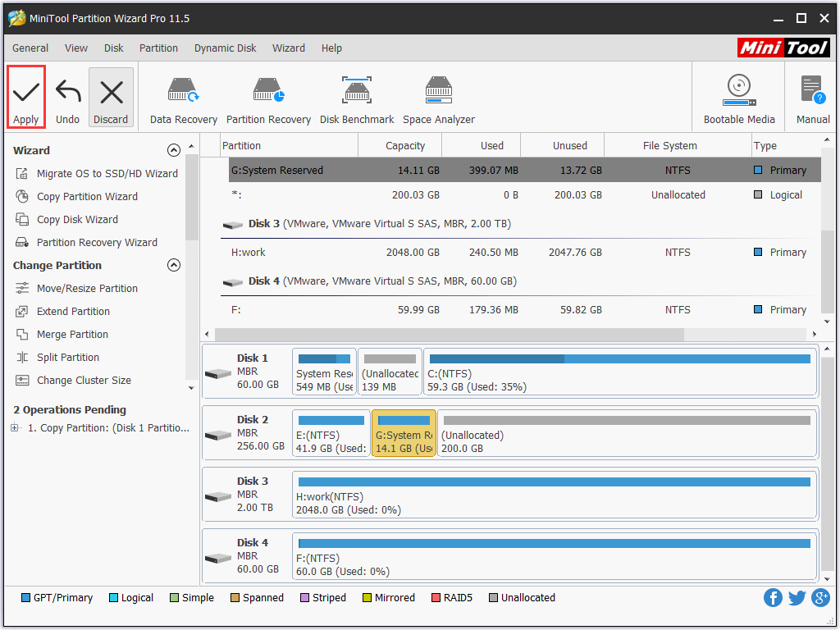Click the Copy Disk Wizard icon

22,220
